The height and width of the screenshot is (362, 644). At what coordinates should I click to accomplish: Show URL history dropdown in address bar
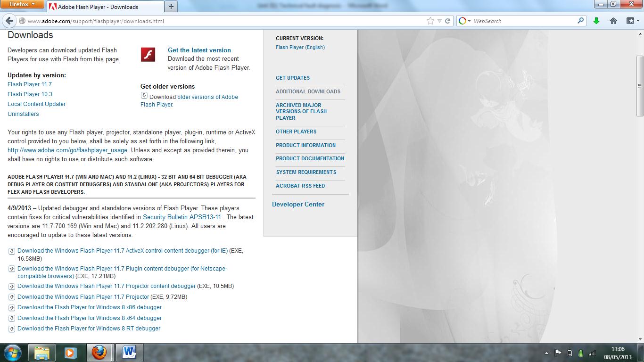pyautogui.click(x=439, y=21)
